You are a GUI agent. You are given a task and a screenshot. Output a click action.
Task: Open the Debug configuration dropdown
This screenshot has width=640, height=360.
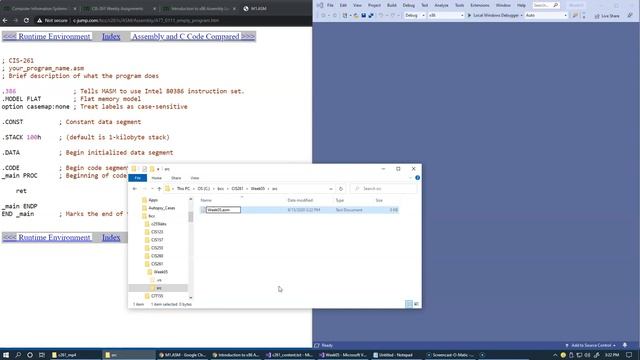415,16
